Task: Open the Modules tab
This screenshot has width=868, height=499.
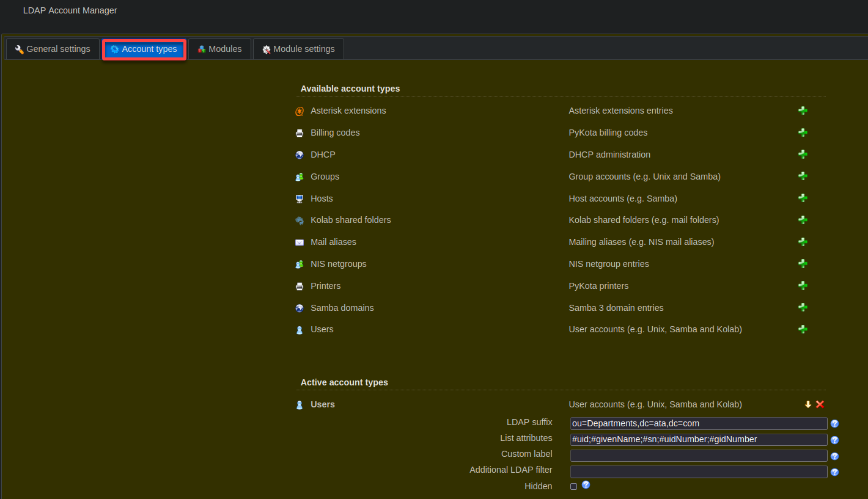Action: pyautogui.click(x=219, y=49)
